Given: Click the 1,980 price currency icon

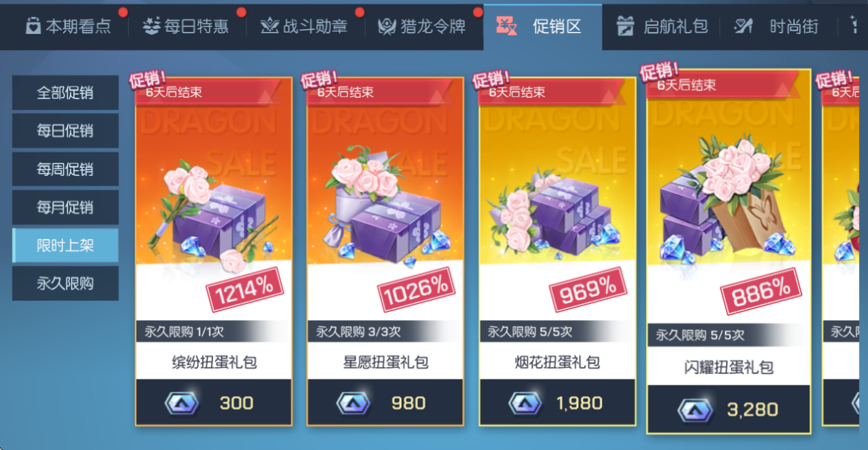Looking at the screenshot, I should click(525, 403).
